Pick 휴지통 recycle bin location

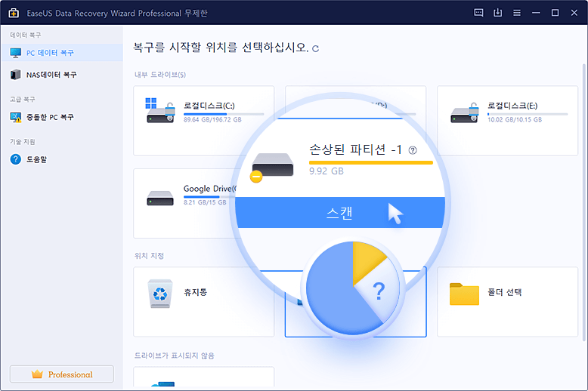(x=203, y=293)
